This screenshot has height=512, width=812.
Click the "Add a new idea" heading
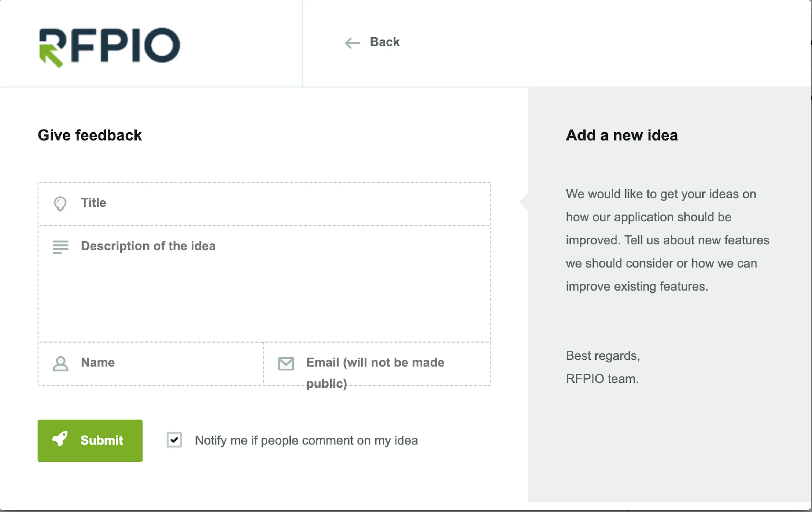pyautogui.click(x=621, y=135)
